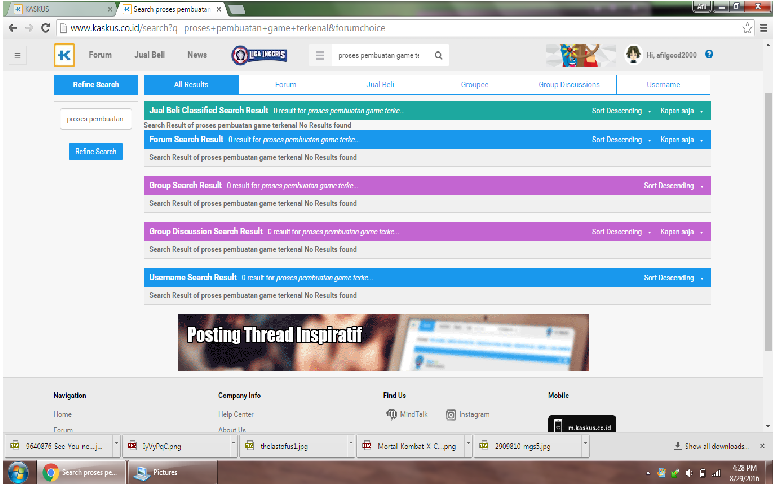Click the volume icon in system tray
Image resolution: width=776 pixels, height=484 pixels.
click(689, 473)
